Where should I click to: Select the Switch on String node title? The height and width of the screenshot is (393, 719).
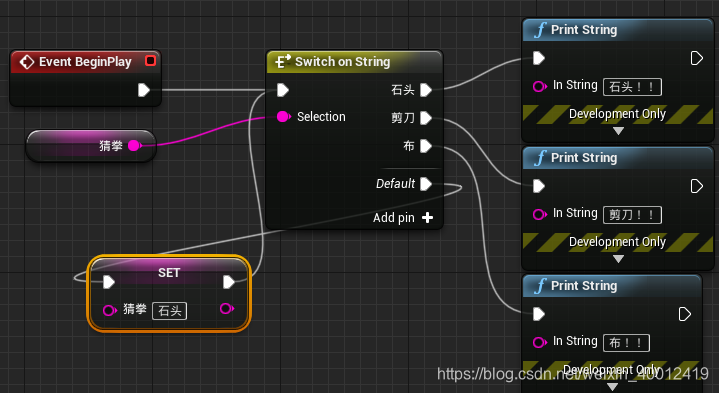click(x=343, y=61)
